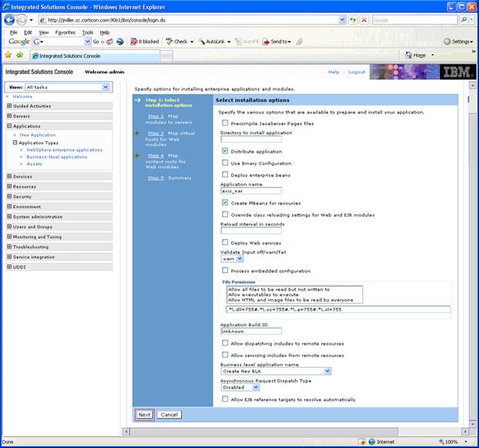The width and height of the screenshot is (480, 448).
Task: Click the AutoLink toolbar button
Action: point(214,42)
